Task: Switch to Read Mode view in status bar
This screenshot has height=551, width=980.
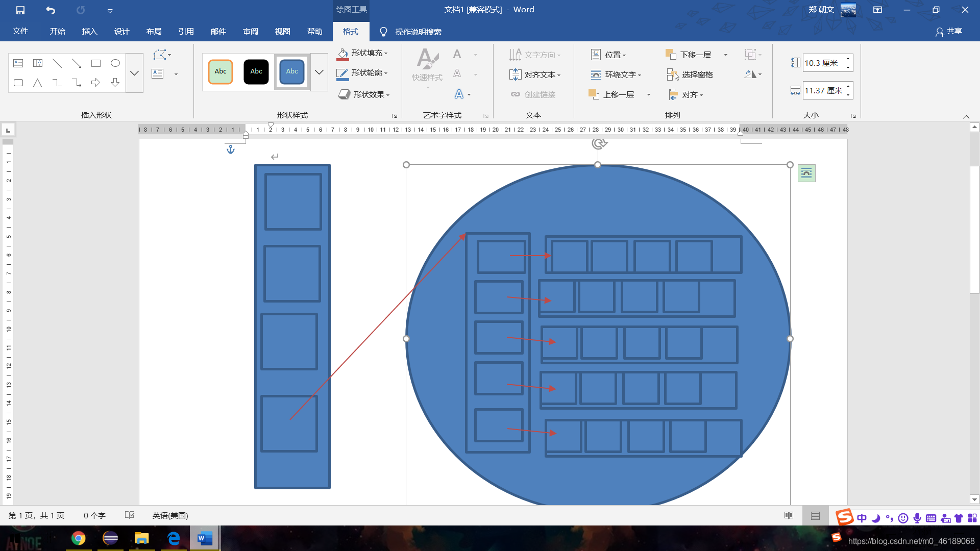Action: tap(789, 516)
